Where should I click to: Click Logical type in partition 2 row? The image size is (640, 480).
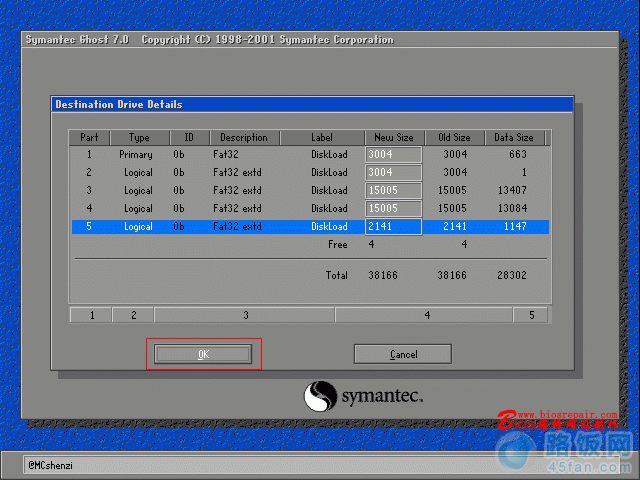138,173
